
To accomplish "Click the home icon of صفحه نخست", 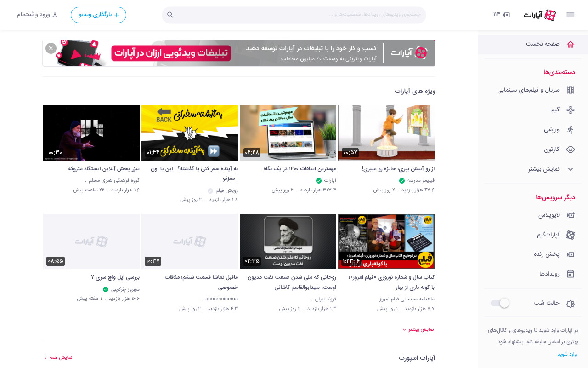I will 571,44.
